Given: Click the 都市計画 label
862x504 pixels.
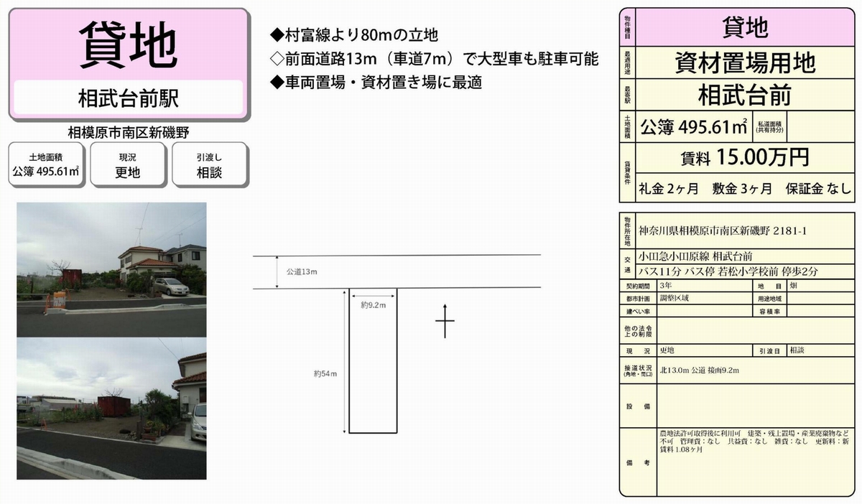Looking at the screenshot, I should click(x=637, y=299).
